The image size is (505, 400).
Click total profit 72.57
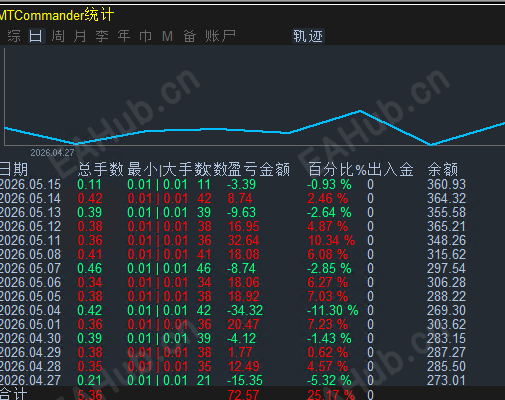243,395
